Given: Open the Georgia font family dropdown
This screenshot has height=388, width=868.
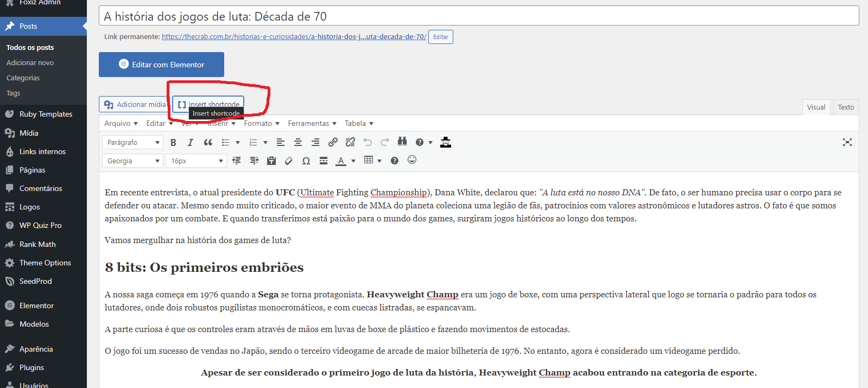Looking at the screenshot, I should point(132,161).
